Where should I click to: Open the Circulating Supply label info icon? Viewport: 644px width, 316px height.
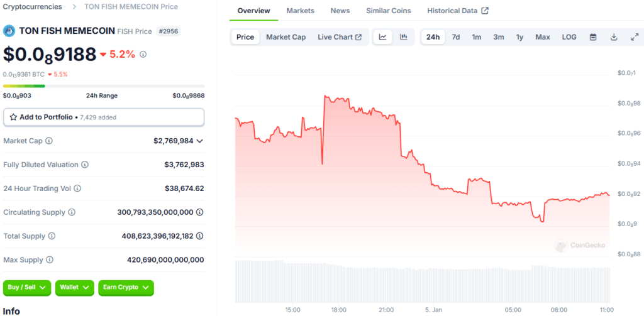coord(72,212)
